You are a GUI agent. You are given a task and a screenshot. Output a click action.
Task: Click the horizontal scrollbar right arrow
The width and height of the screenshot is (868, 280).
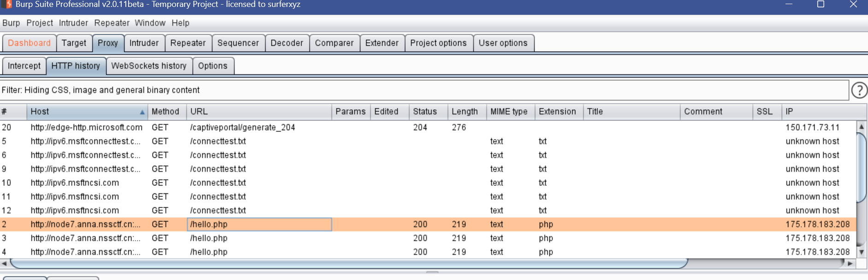[850, 263]
